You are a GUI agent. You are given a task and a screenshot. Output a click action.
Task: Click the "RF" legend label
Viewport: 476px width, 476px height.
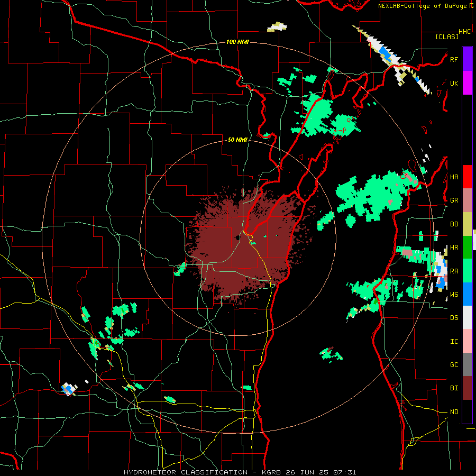(454, 59)
